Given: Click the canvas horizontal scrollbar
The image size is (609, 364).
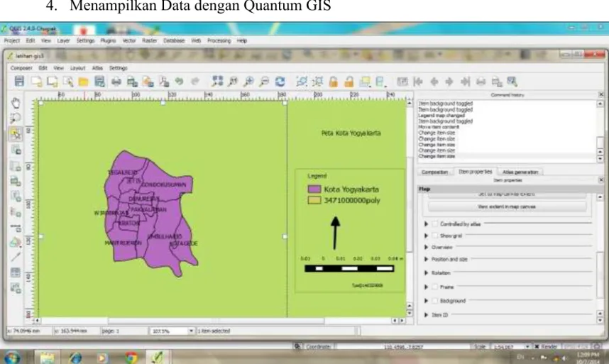Looking at the screenshot, I should (x=216, y=321).
